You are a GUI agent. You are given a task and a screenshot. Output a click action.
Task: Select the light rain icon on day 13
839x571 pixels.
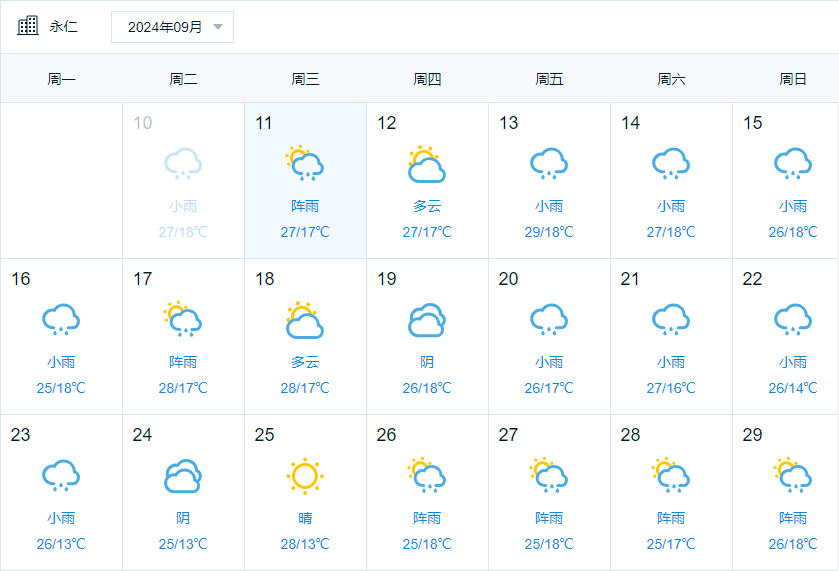click(x=548, y=164)
